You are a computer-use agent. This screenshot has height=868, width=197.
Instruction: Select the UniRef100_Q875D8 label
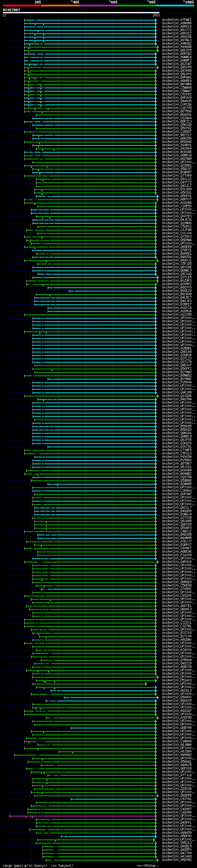pos(176,111)
